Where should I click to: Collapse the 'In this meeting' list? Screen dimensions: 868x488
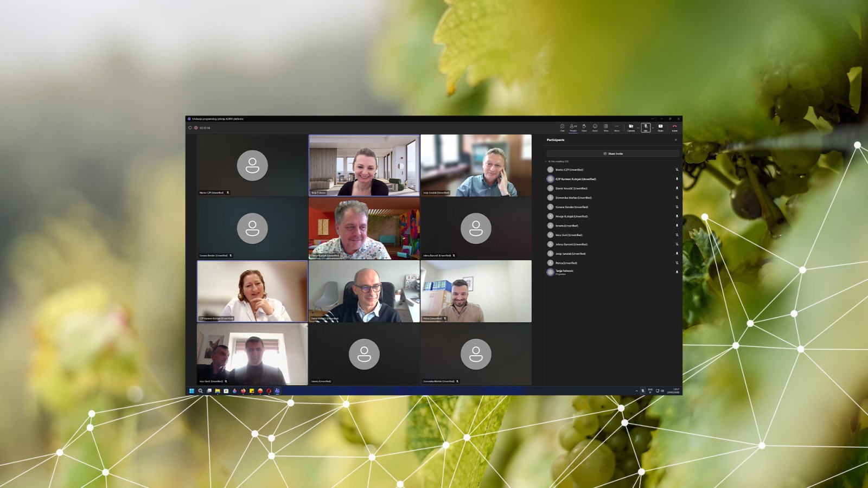pyautogui.click(x=546, y=162)
